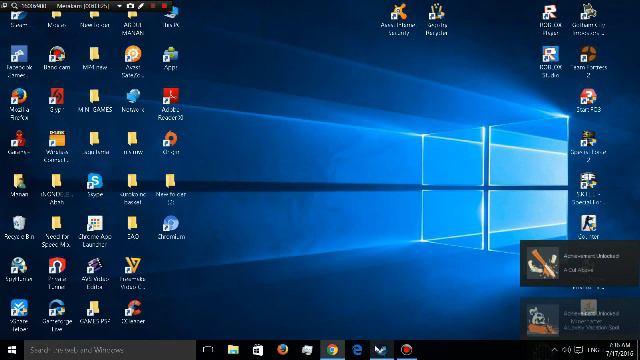Open the Skype-adjacent New folder (2)
This screenshot has width=640, height=360.
coord(171,189)
